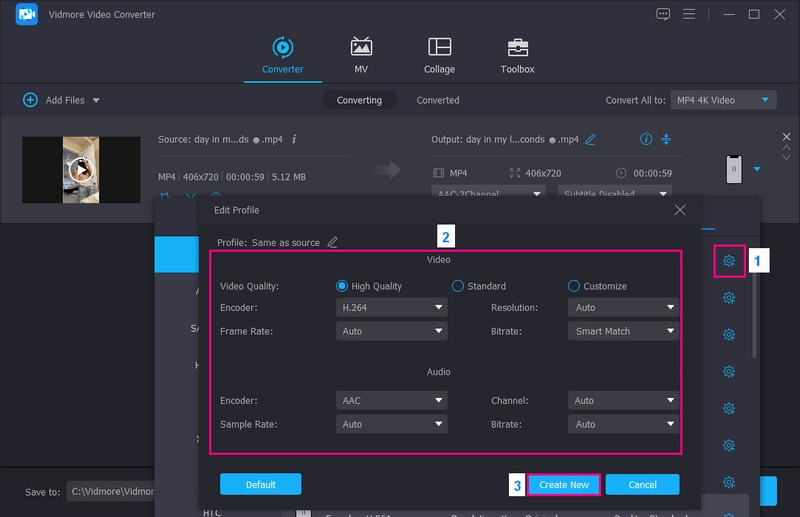The image size is (800, 517).
Task: Click the Default button
Action: coord(260,484)
